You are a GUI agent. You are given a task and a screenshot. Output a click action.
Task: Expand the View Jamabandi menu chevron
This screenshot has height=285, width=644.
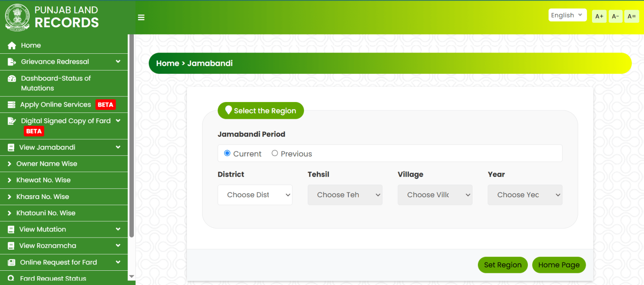click(119, 147)
